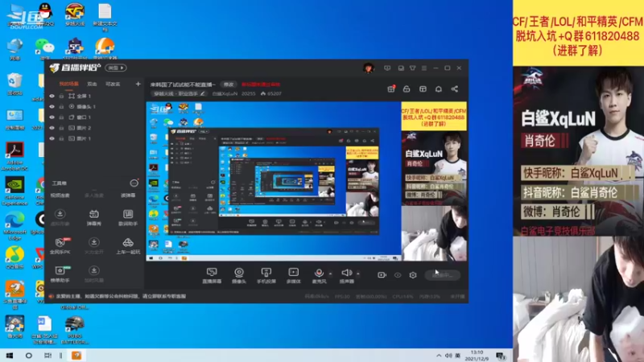Open the 视频连麦 tool
The height and width of the screenshot is (362, 644).
[60, 195]
